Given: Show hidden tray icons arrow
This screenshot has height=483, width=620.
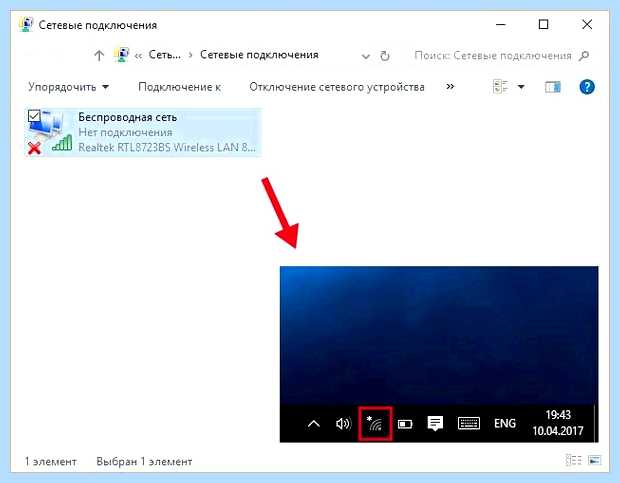Looking at the screenshot, I should [x=314, y=424].
